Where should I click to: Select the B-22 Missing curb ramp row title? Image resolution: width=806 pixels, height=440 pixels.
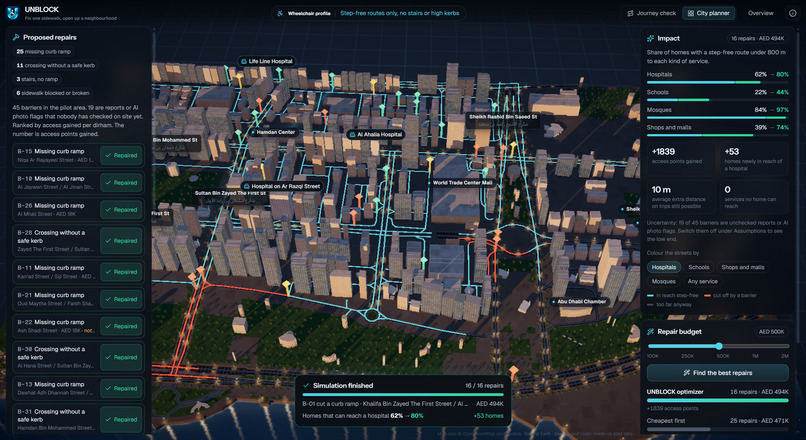(51, 322)
